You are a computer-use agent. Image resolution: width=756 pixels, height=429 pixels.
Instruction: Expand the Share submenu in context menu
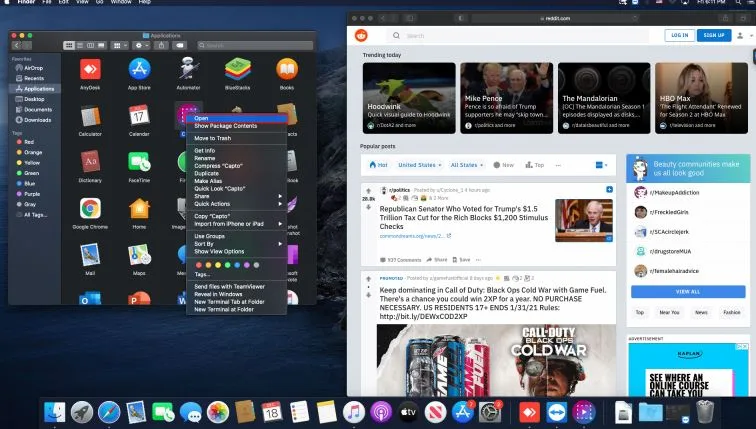237,196
